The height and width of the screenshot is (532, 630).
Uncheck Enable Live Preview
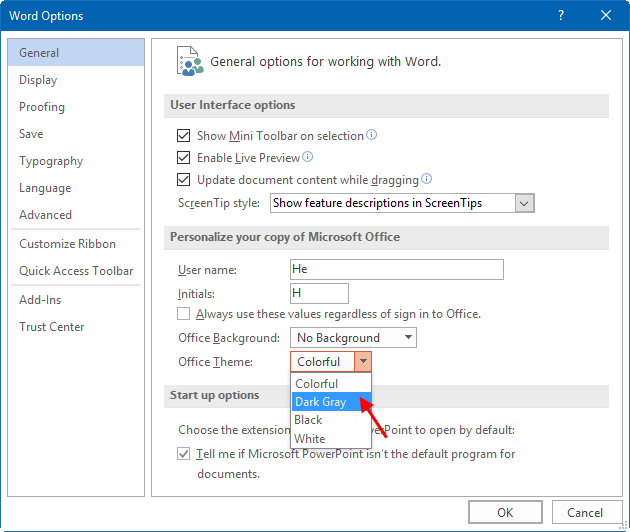point(184,157)
